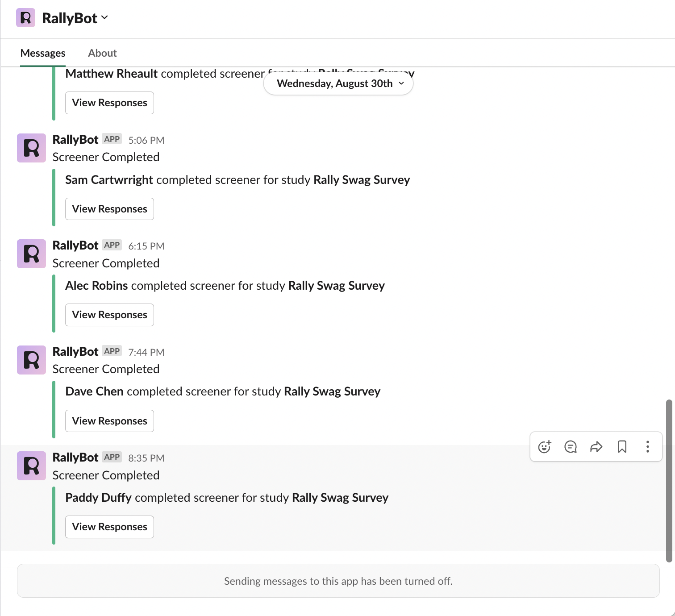The height and width of the screenshot is (616, 675).
Task: Open RallyBot avatar on 7:44 PM message
Action: [x=31, y=360]
